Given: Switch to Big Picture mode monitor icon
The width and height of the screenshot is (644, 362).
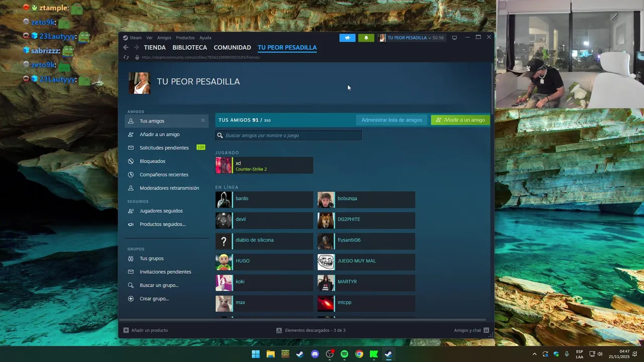Looking at the screenshot, I should coord(454,38).
